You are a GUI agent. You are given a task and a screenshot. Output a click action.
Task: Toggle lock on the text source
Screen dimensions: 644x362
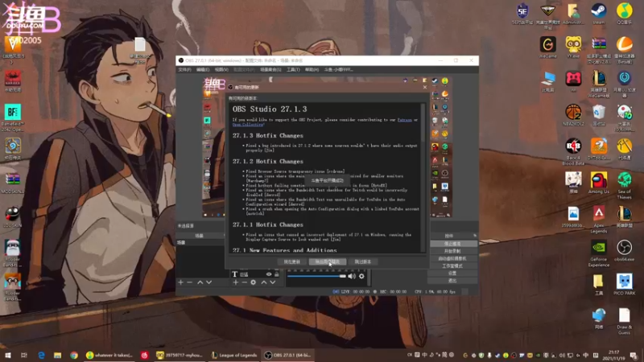(276, 274)
